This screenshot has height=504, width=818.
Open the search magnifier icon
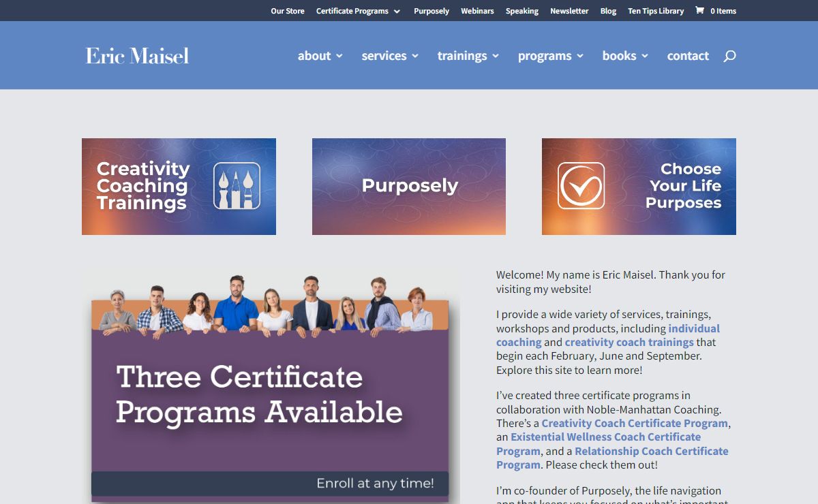click(x=729, y=56)
